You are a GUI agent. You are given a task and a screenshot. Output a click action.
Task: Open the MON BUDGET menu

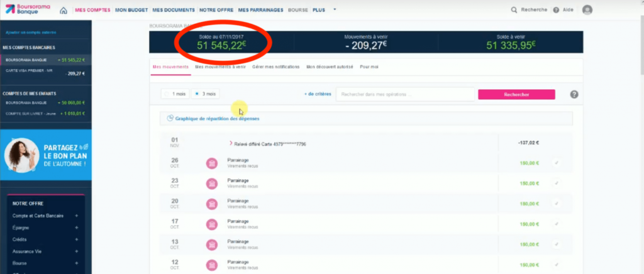click(131, 10)
